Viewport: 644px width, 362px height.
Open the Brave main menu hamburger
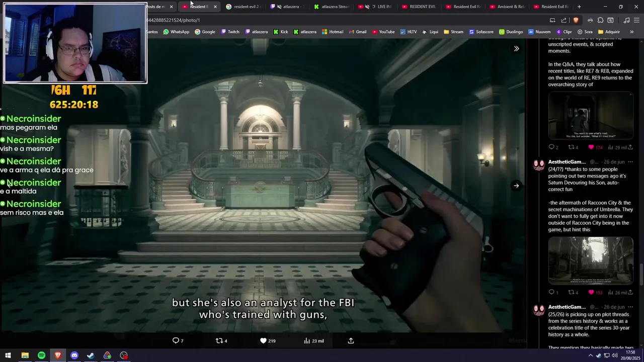click(x=636, y=20)
